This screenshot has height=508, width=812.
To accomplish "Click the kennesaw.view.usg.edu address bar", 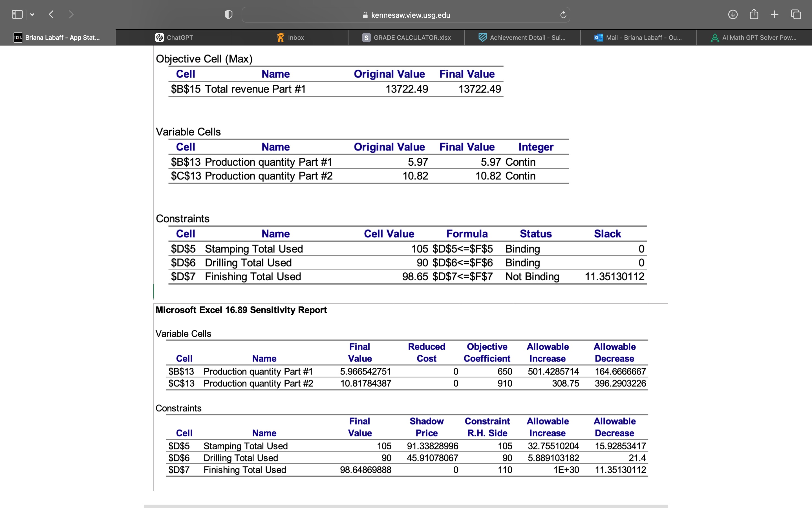I will point(406,15).
